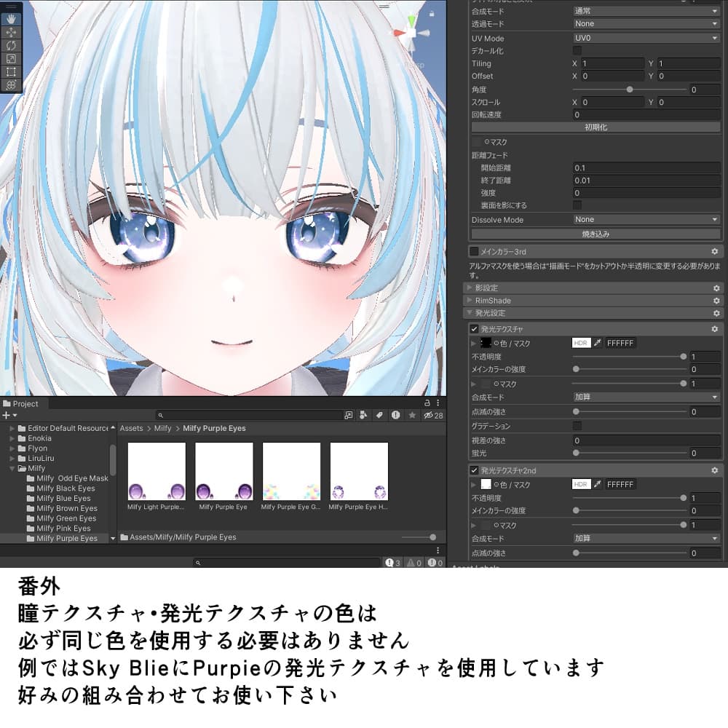
Task: Click the lock icon in the Project panel
Action: [x=426, y=403]
